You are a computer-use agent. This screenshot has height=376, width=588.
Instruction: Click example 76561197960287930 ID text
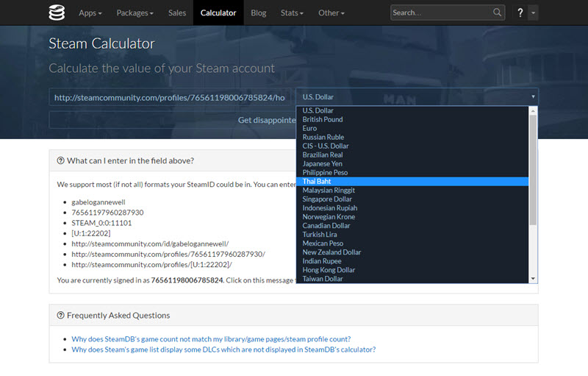click(107, 213)
